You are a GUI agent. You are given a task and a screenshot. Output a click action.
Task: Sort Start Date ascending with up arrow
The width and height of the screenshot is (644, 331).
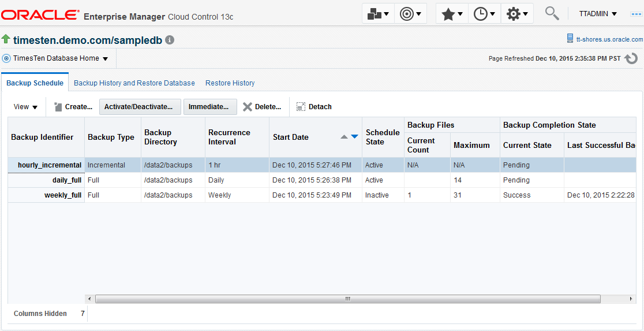tap(345, 137)
